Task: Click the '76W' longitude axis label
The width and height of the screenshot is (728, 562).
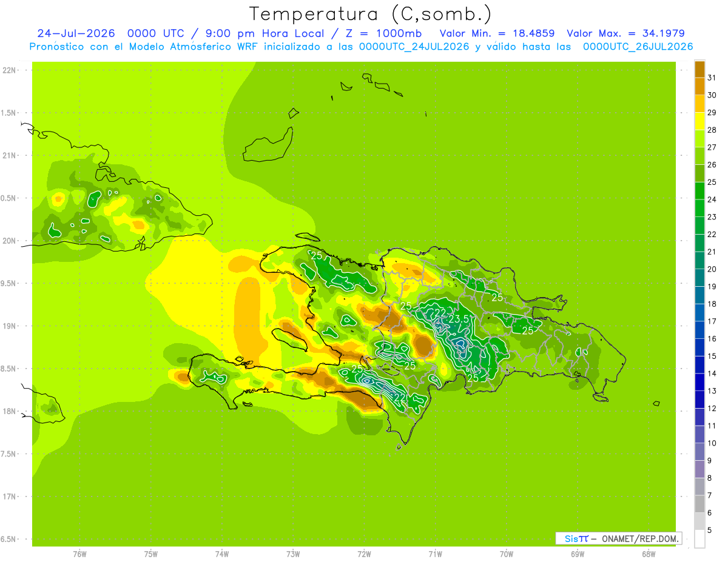Action: [x=79, y=554]
